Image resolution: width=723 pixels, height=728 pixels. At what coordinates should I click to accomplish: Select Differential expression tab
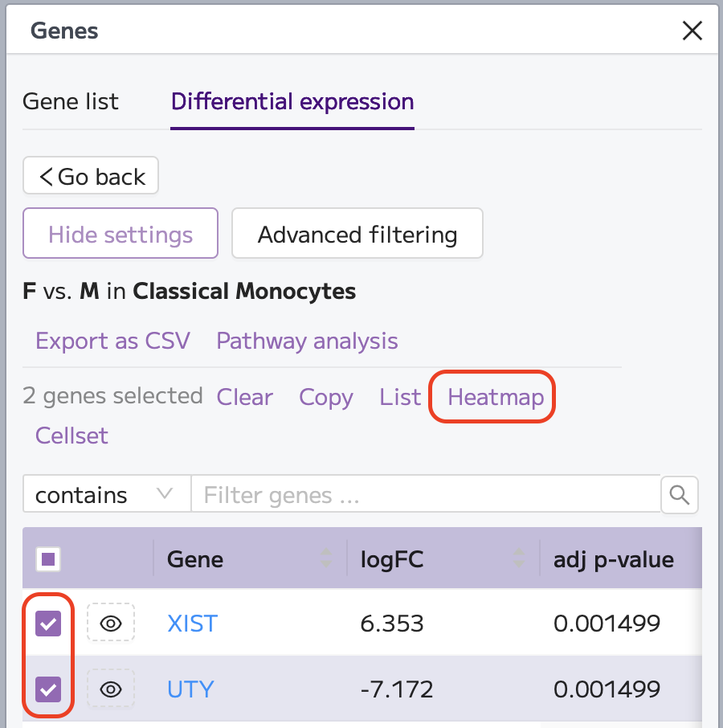point(292,102)
